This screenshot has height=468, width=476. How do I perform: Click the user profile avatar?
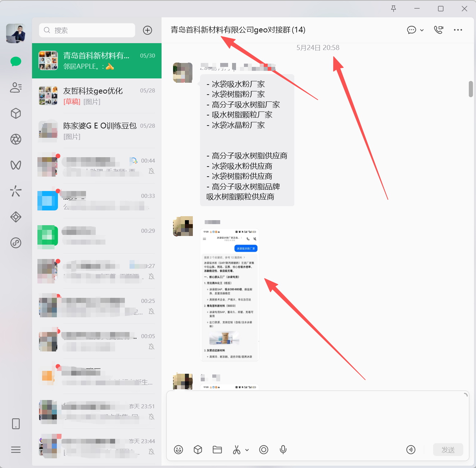click(x=16, y=33)
